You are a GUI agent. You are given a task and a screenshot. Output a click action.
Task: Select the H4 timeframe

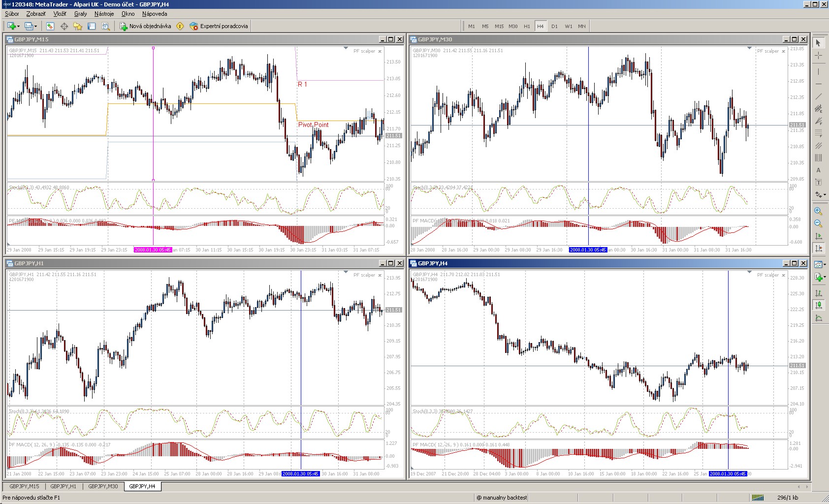pos(541,26)
